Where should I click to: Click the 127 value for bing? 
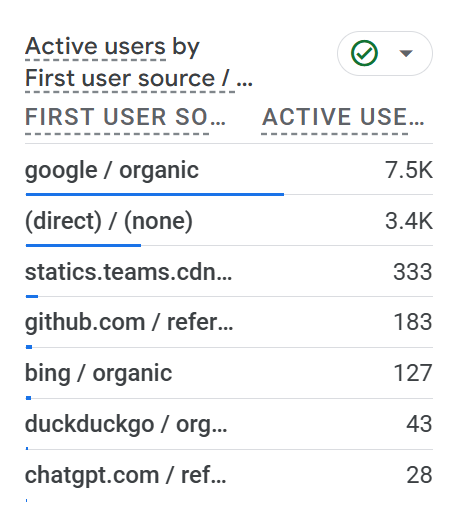coord(413,373)
